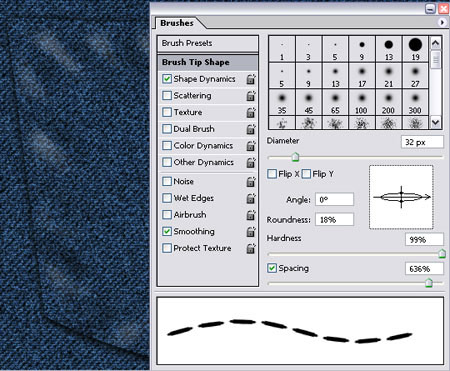The height and width of the screenshot is (371, 450).
Task: Click the lock icon beside Other Dynamics
Action: pyautogui.click(x=251, y=162)
